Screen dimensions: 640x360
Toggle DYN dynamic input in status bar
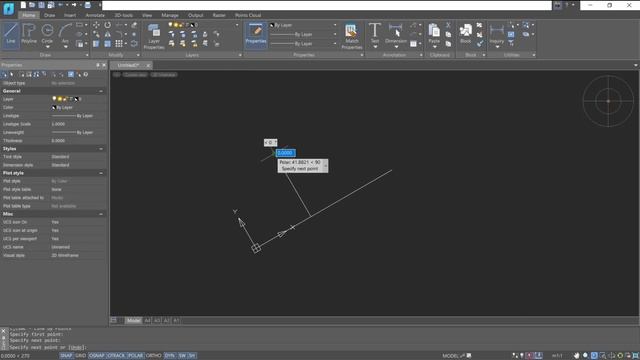click(169, 356)
